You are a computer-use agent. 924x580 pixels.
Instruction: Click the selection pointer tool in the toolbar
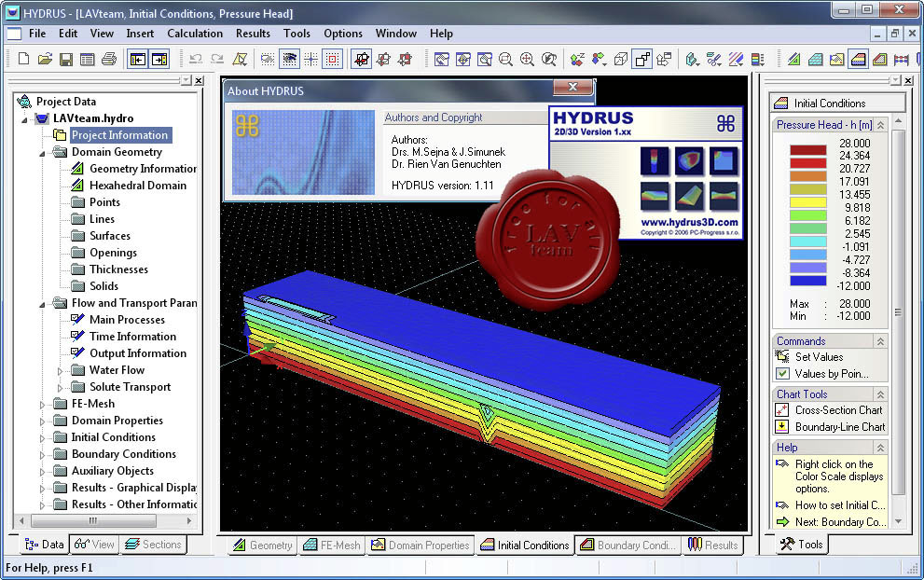click(x=240, y=59)
